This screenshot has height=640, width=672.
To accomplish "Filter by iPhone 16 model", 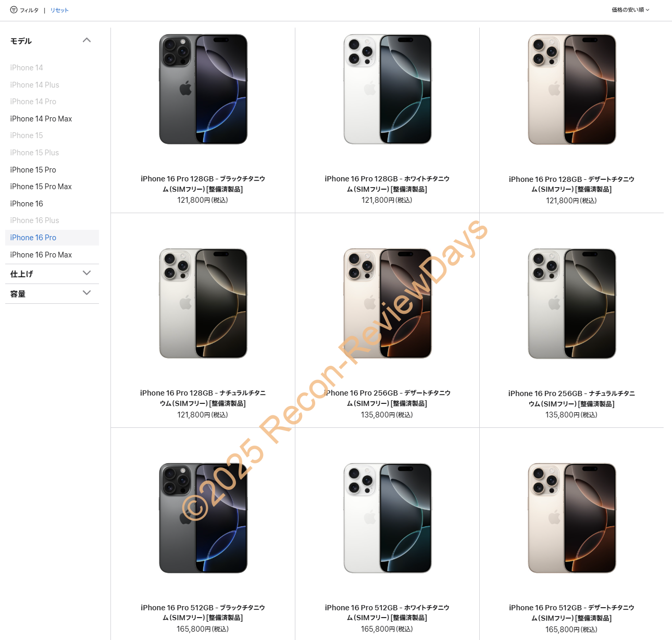I will pyautogui.click(x=27, y=204).
